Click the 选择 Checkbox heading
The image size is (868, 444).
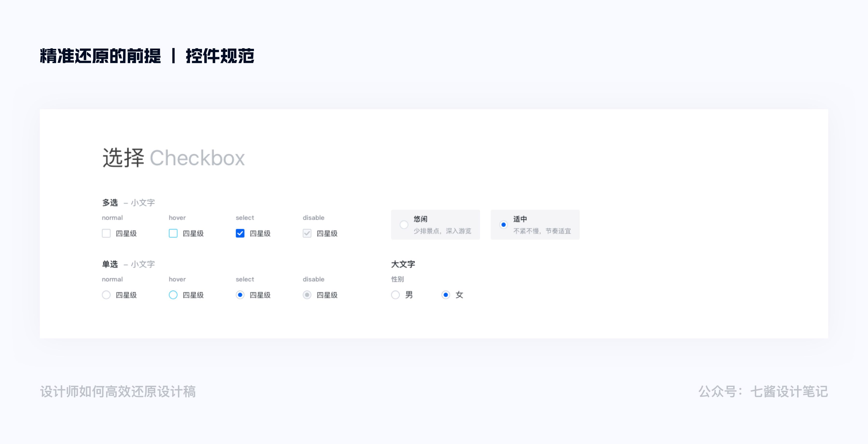pos(174,158)
